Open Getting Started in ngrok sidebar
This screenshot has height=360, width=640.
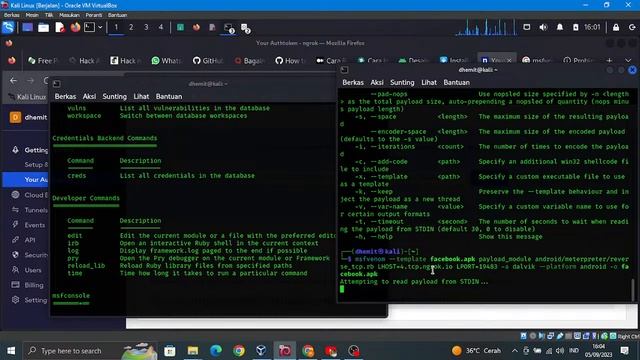tap(29, 150)
